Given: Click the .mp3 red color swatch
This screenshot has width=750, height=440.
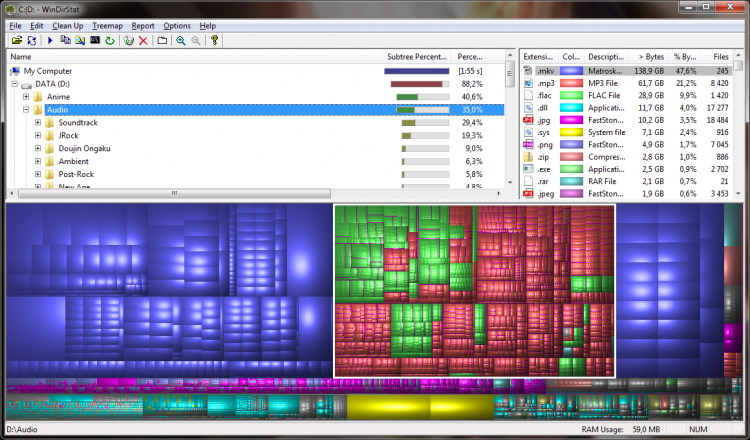Looking at the screenshot, I should coord(571,83).
